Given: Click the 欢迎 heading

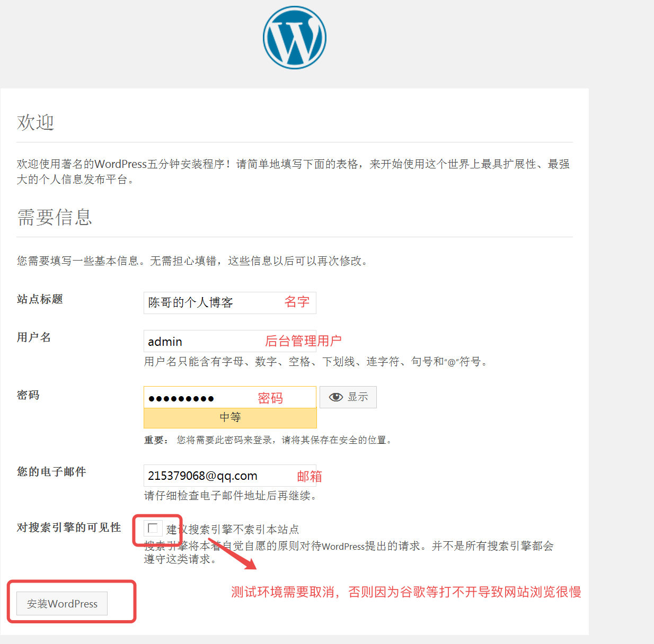Looking at the screenshot, I should 36,122.
